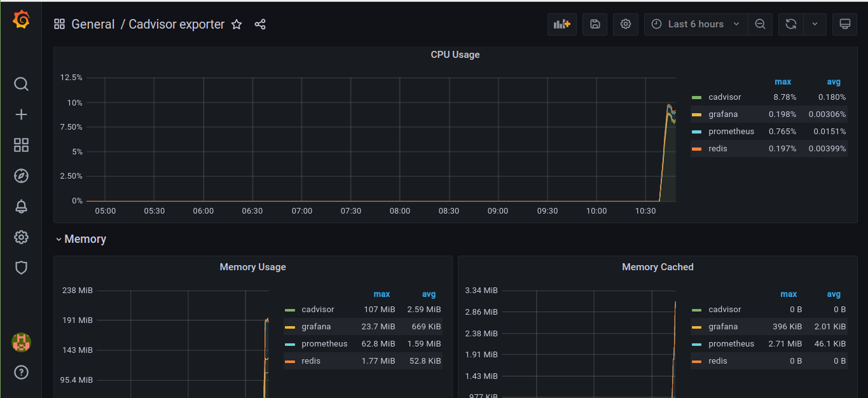Click the 8.78% cadvisor max value

[x=785, y=97]
